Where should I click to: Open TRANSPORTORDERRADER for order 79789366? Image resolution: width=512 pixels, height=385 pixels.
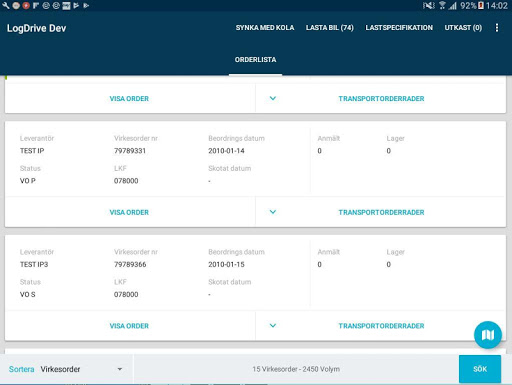tap(381, 326)
